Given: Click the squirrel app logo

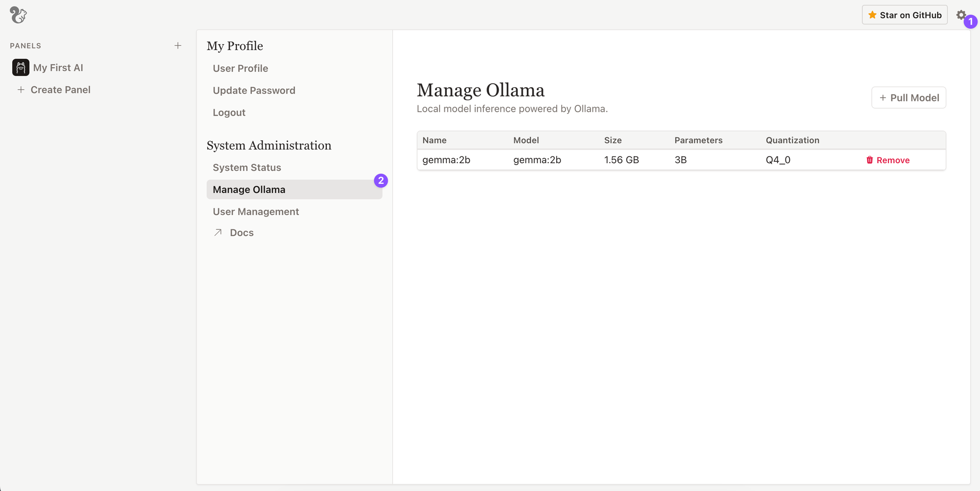Looking at the screenshot, I should pos(18,15).
